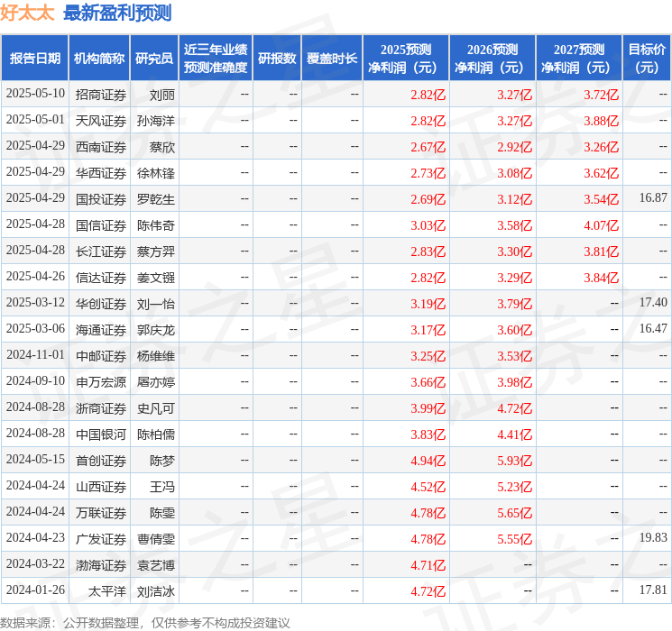This screenshot has height=631, width=672.
Task: Click researcher name 蔡欣
Action: (162, 147)
